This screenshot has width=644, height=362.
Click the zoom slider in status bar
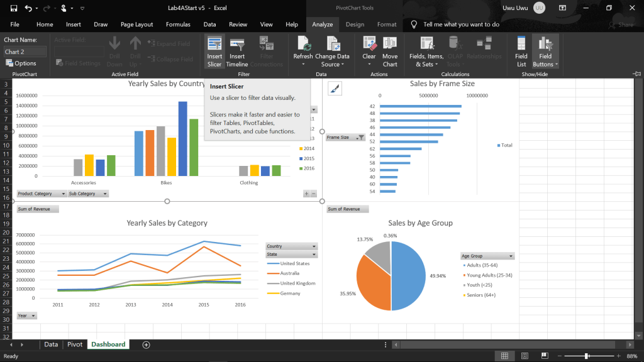pos(587,356)
